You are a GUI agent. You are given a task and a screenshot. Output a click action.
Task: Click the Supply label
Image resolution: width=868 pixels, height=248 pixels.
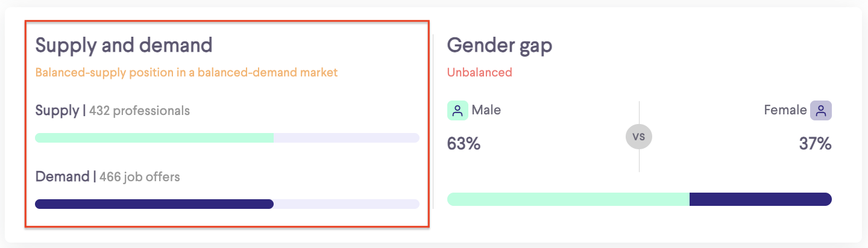(57, 111)
